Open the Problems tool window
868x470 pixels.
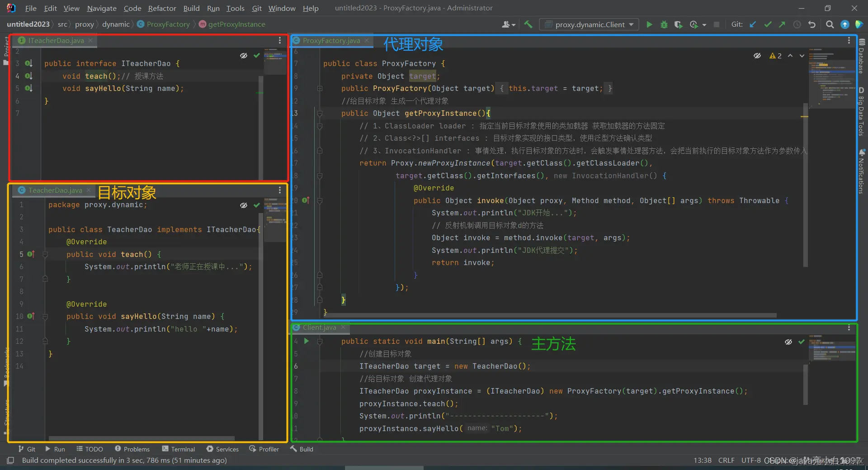132,449
